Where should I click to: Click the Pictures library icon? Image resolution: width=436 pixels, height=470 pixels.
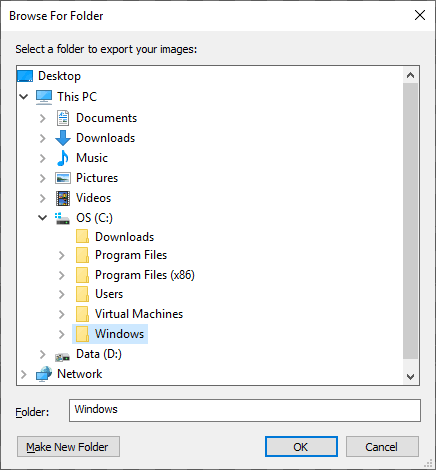pyautogui.click(x=63, y=178)
